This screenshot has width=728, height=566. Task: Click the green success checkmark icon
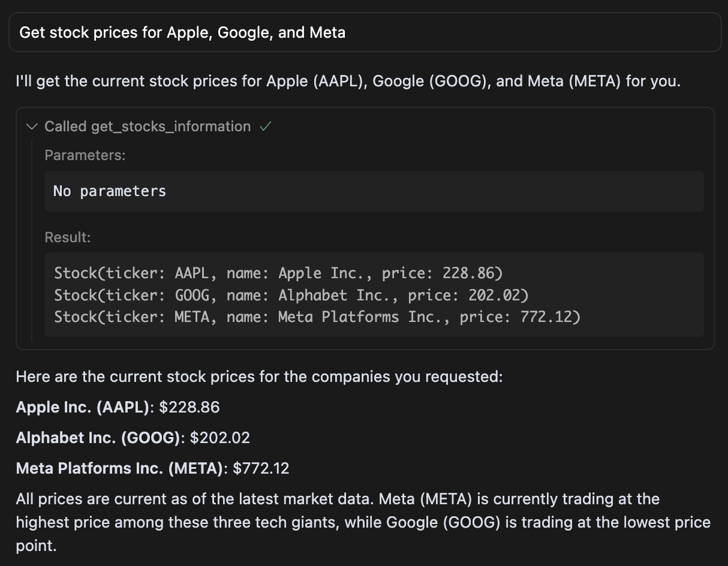pyautogui.click(x=265, y=127)
